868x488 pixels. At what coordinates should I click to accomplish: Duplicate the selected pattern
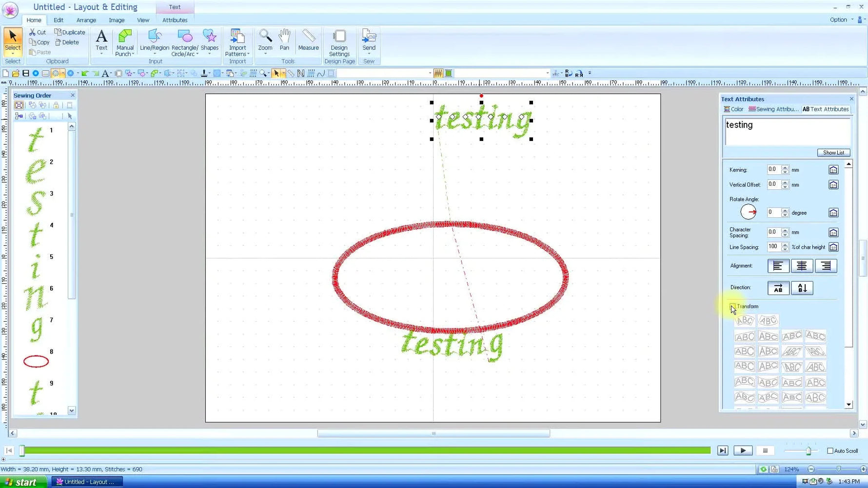pyautogui.click(x=70, y=32)
